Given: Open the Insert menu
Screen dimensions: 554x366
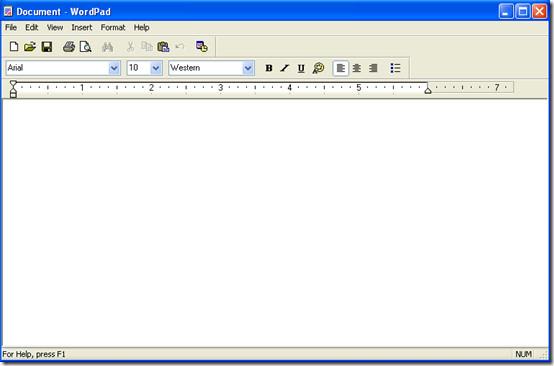Looking at the screenshot, I should (x=82, y=28).
